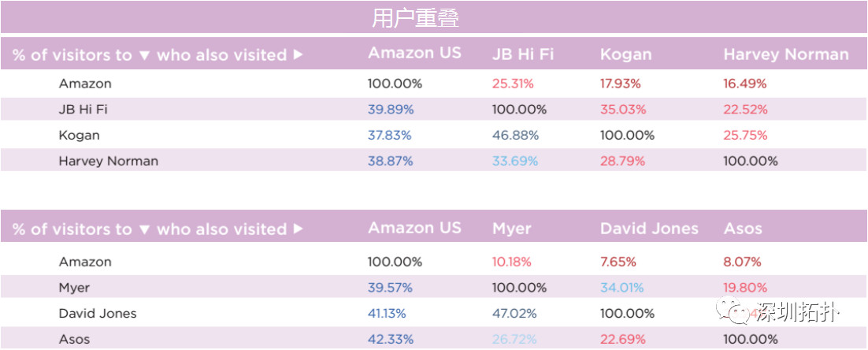Viewport: 868px width, 350px height.
Task: Click the 深圳拓扑 watermark text
Action: [x=796, y=313]
